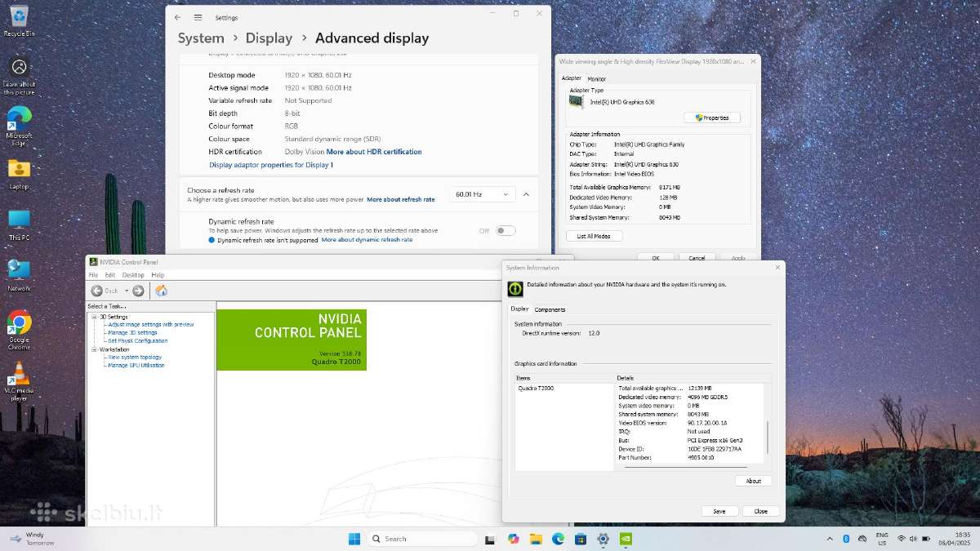Select 'Set PhysX Configuration' in task tree

coord(137,340)
